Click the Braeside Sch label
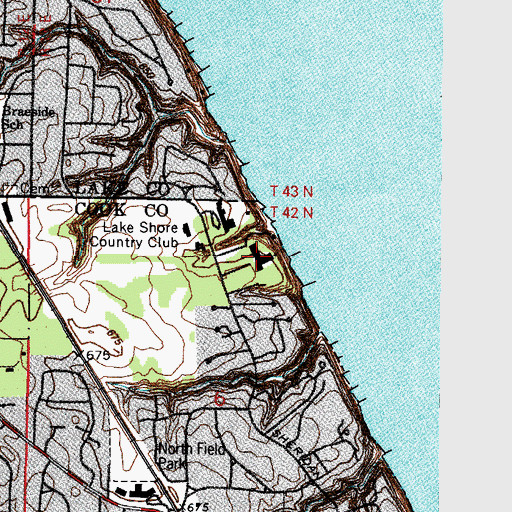Image resolution: width=512 pixels, height=512 pixels. [29, 118]
